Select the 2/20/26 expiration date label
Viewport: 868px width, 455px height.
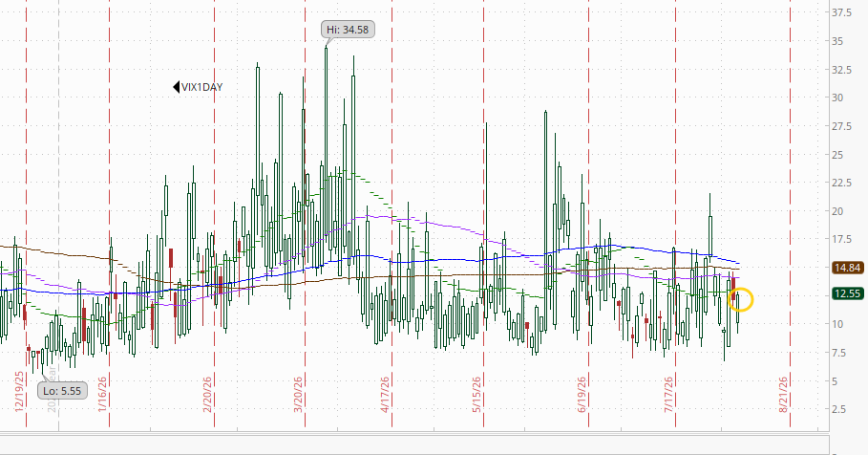(x=207, y=394)
